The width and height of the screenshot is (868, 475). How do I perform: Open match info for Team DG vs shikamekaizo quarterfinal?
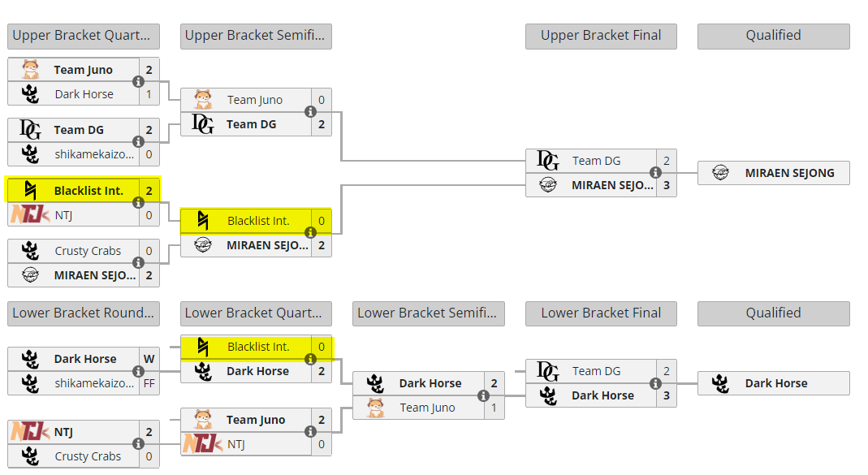coord(138,142)
